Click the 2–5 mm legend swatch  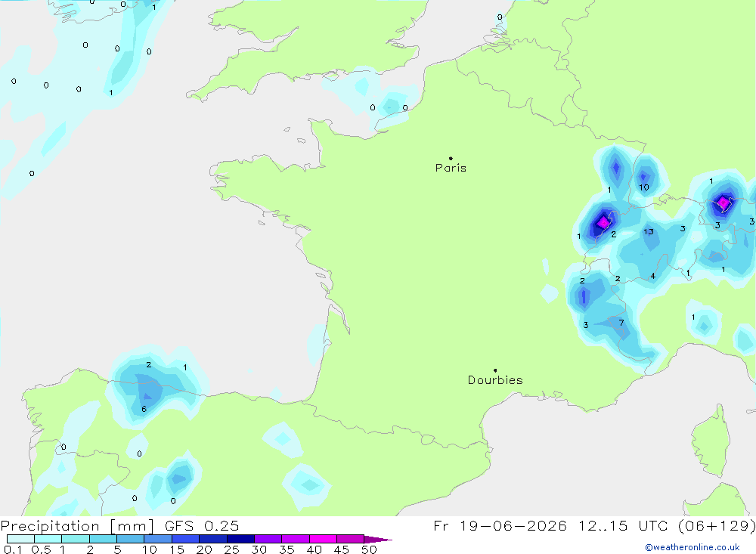point(103,539)
